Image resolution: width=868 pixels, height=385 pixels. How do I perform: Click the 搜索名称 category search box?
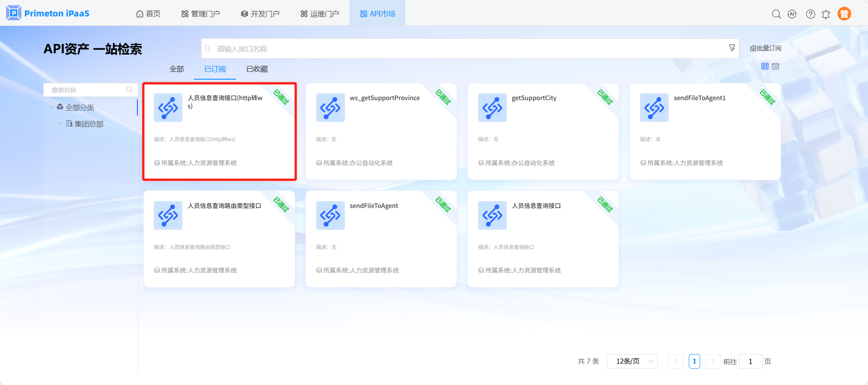86,90
